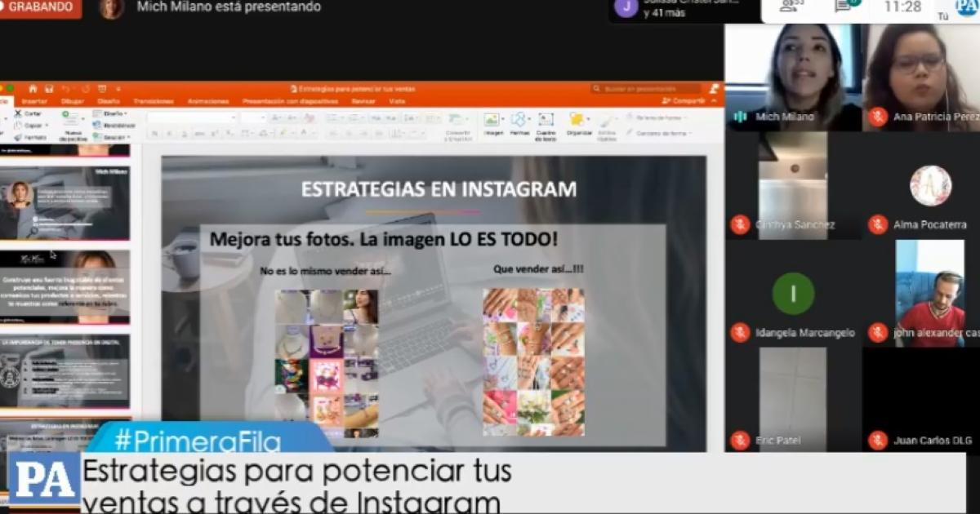Click the Formato painter icon
980x514 pixels.
coord(17,137)
